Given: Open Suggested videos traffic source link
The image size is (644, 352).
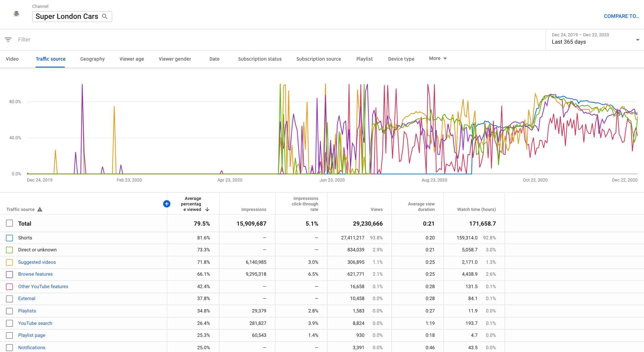Looking at the screenshot, I should click(37, 262).
